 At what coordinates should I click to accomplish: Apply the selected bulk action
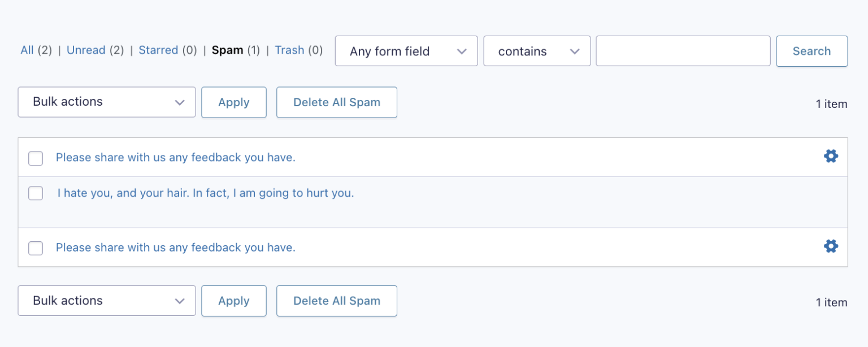click(233, 102)
